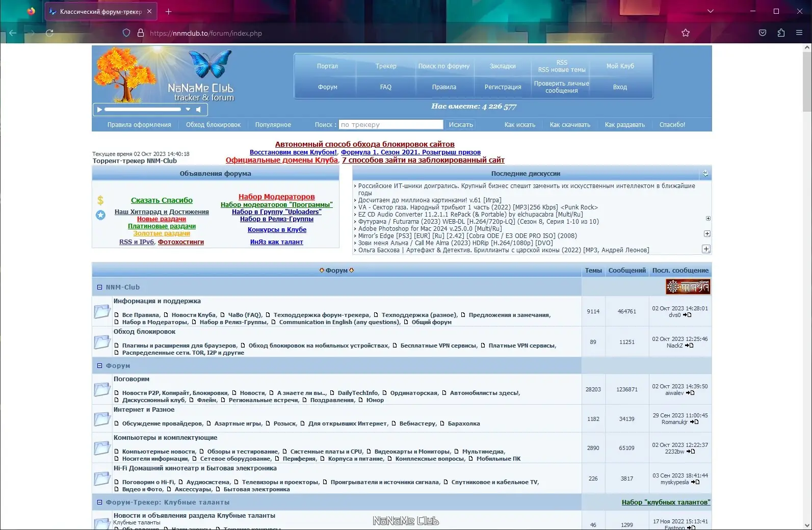Click folder icon for Интернет и Разное
The image size is (812, 530).
[102, 419]
